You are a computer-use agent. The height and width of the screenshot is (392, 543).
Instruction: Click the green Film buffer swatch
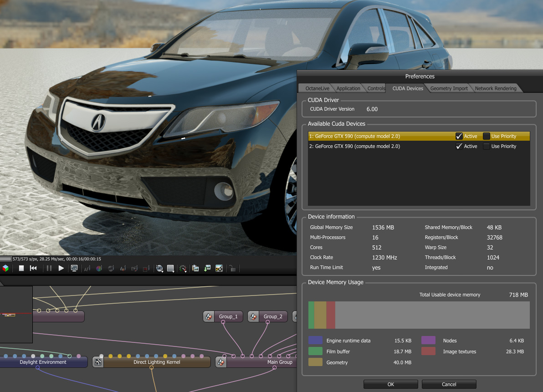point(315,351)
